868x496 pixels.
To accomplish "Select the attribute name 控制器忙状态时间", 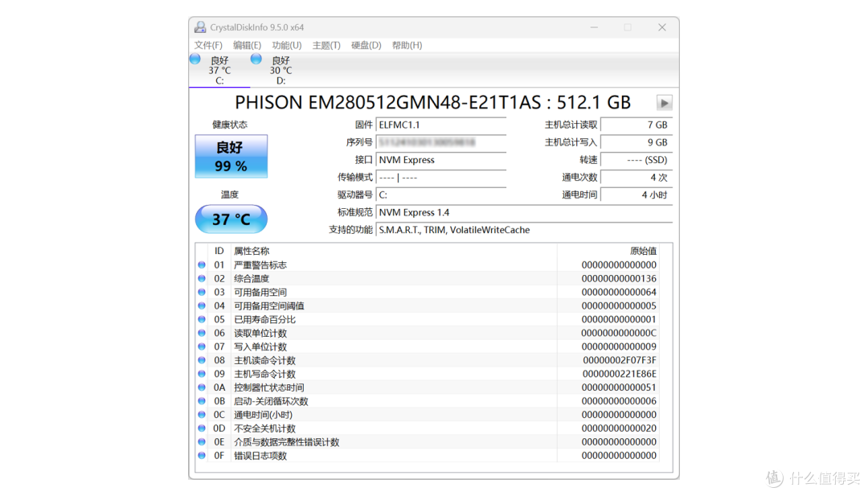I will coord(269,387).
